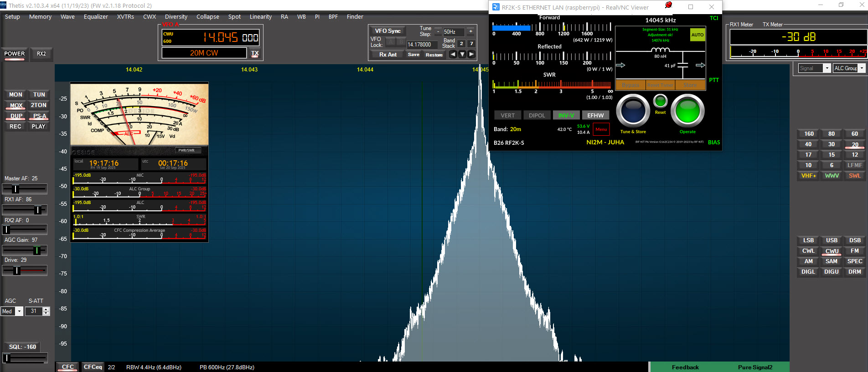
Task: Open the Equalizer menu
Action: 96,17
